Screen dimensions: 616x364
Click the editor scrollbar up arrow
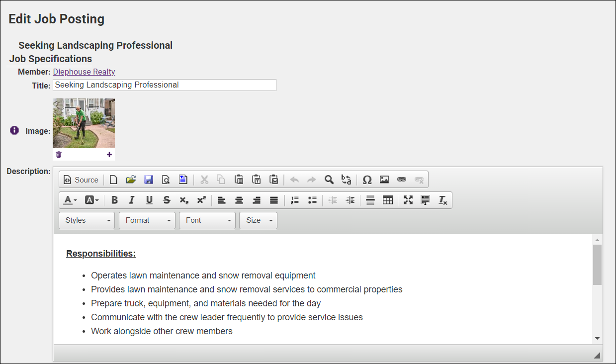click(x=597, y=240)
